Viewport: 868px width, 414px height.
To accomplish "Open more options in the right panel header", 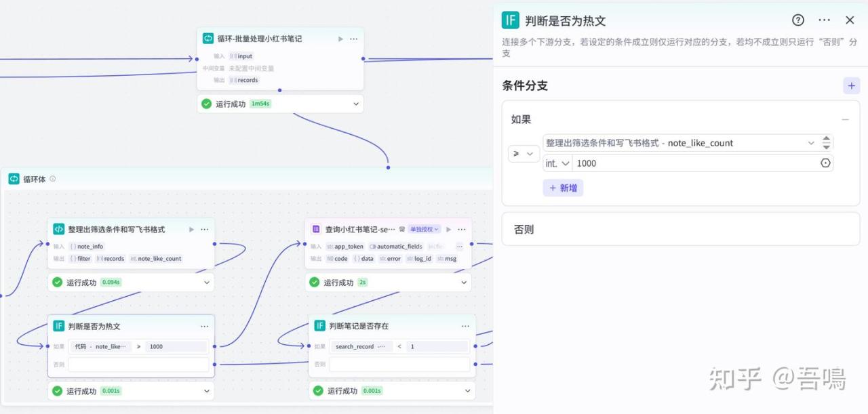I will coord(824,20).
